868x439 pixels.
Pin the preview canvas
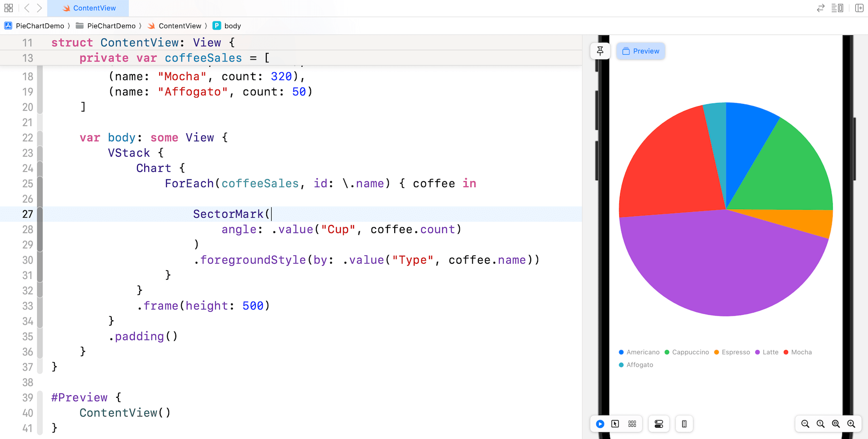tap(600, 51)
